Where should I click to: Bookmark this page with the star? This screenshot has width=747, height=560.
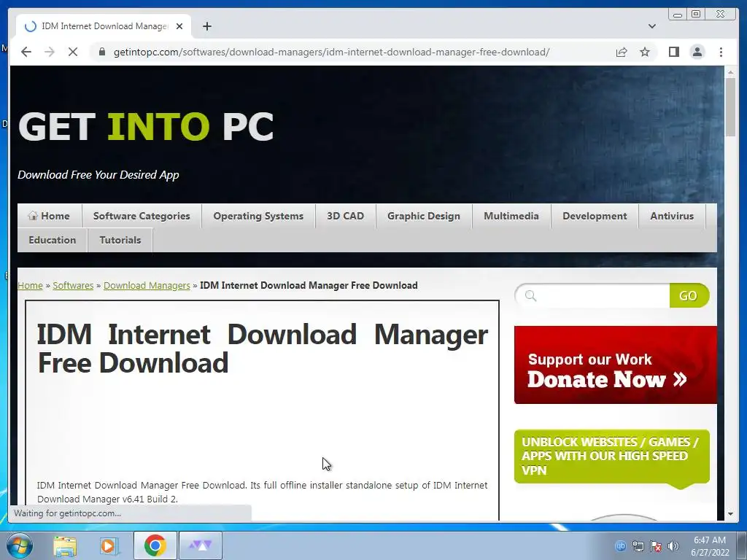645,52
